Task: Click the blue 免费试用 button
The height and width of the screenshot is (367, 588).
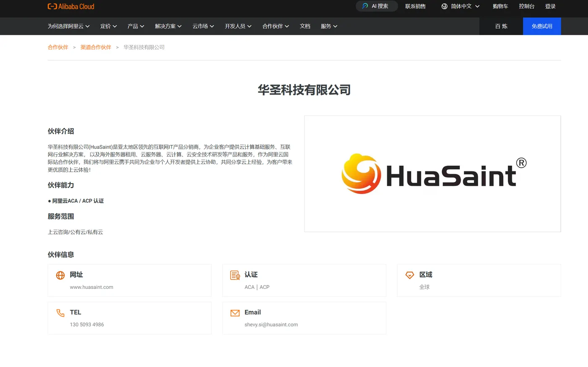Action: pyautogui.click(x=542, y=26)
